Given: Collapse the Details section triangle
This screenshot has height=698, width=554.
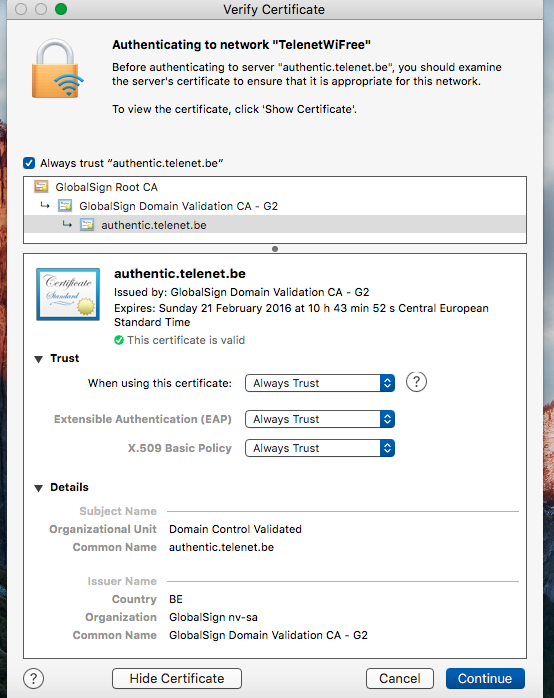Looking at the screenshot, I should point(39,488).
